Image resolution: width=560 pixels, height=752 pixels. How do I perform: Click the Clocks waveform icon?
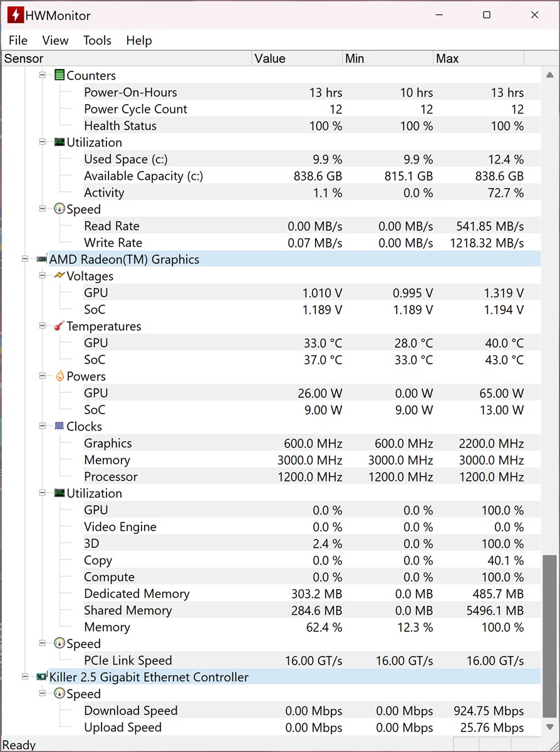coord(60,426)
